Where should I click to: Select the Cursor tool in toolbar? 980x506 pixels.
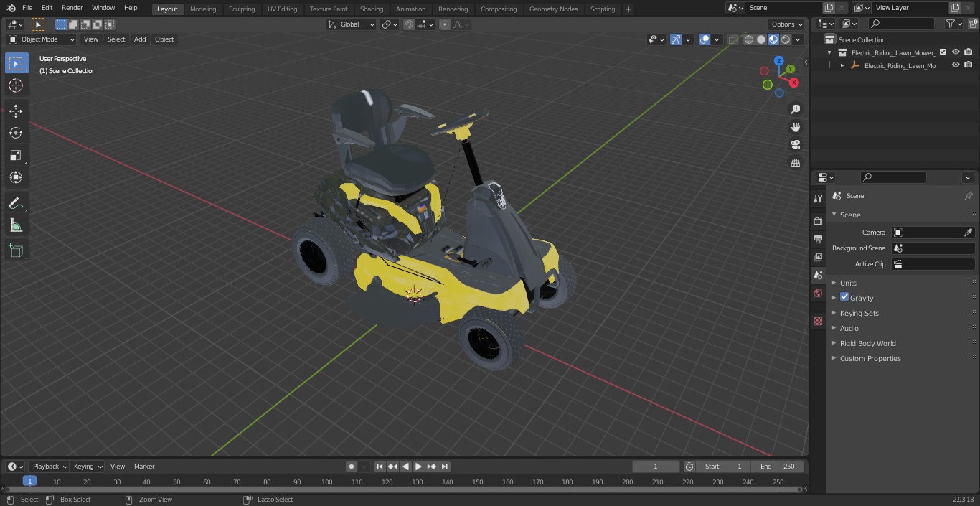16,85
